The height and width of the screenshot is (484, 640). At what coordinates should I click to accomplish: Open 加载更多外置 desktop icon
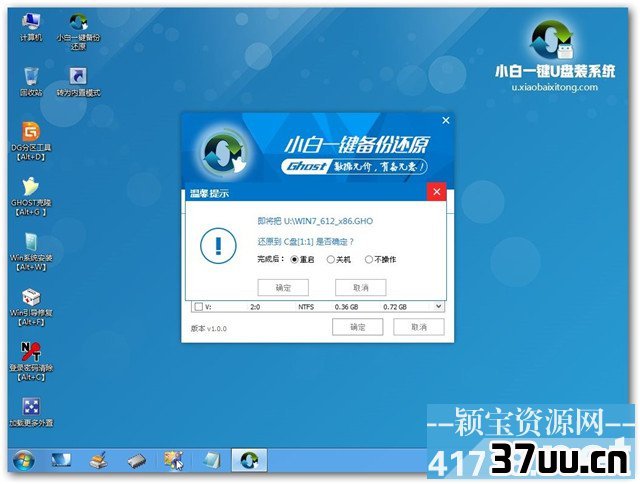[x=31, y=412]
